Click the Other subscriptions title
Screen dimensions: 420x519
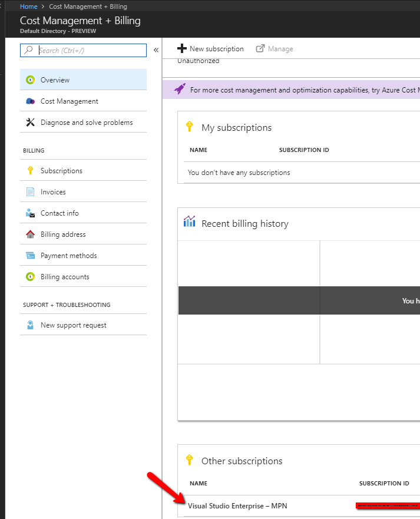(x=242, y=461)
